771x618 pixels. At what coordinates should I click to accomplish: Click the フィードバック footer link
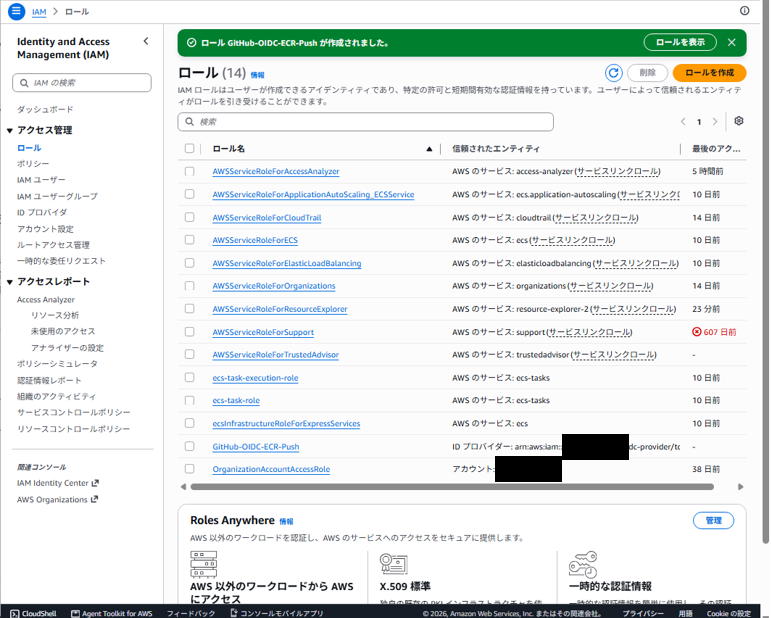point(191,613)
